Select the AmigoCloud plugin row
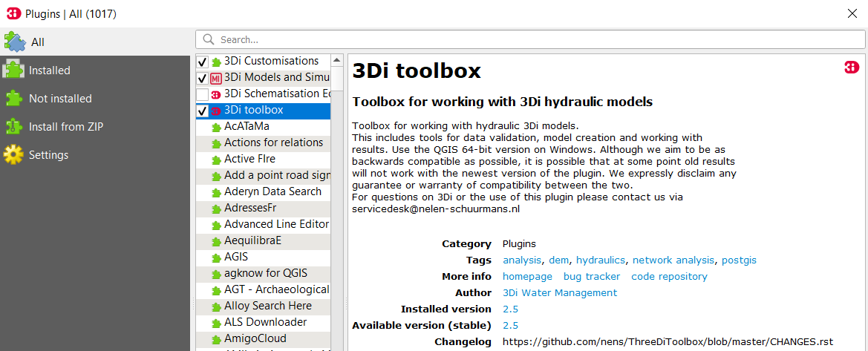The height and width of the screenshot is (351, 868). (x=263, y=339)
